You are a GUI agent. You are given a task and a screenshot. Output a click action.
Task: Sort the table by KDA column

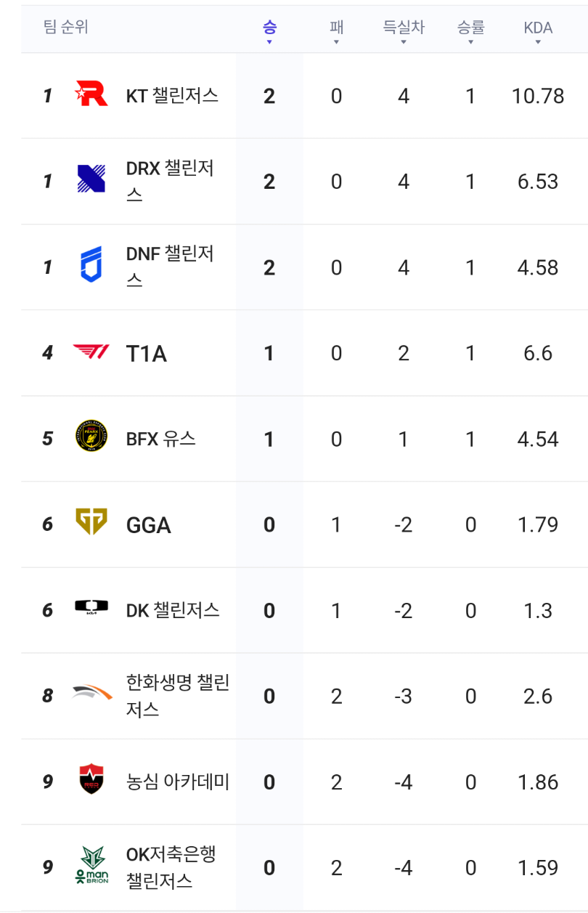point(538,30)
